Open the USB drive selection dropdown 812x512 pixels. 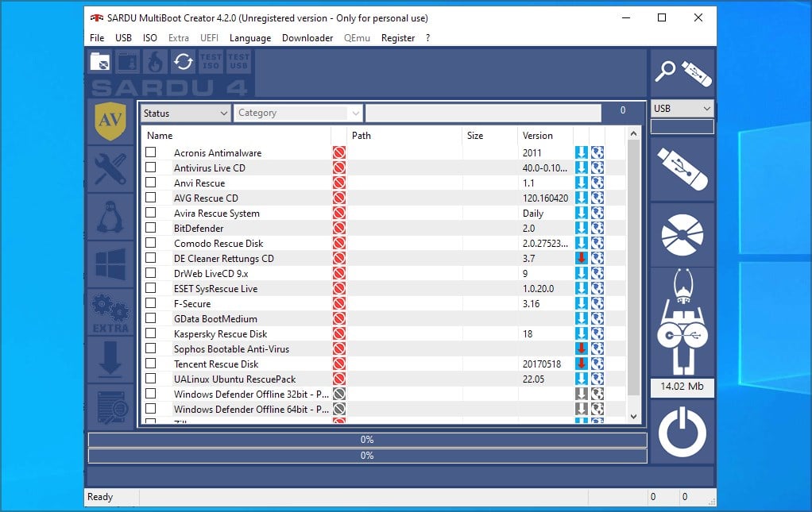click(x=682, y=109)
